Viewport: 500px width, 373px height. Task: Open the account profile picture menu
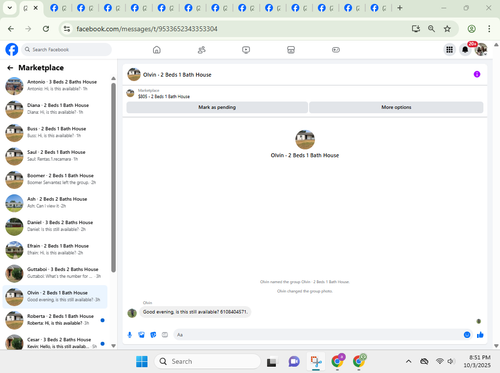[481, 50]
